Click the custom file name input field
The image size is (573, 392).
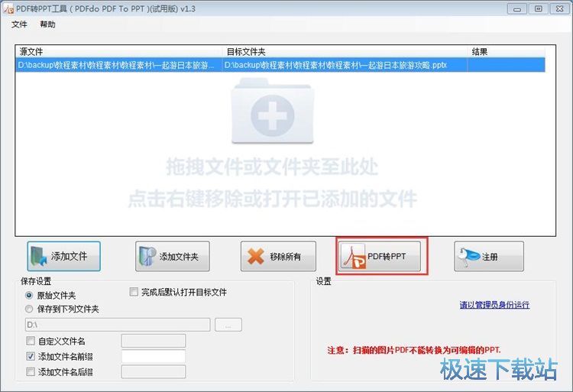pyautogui.click(x=154, y=341)
